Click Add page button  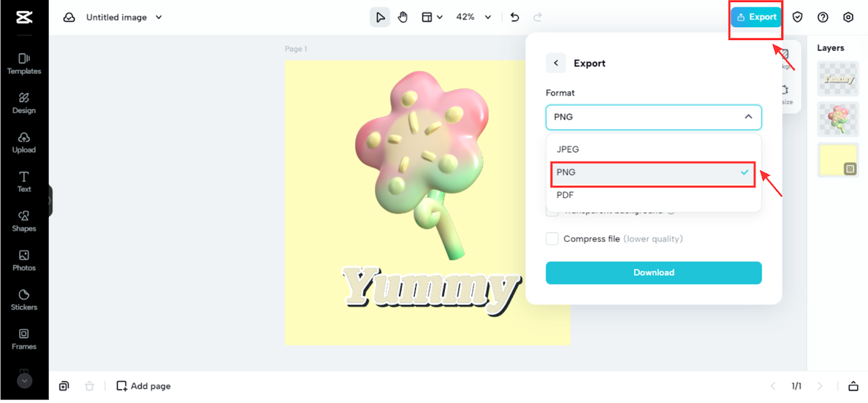(144, 386)
